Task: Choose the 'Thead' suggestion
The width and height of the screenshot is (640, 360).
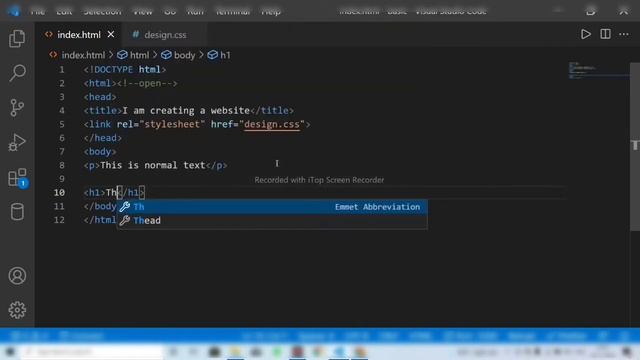Action: pyautogui.click(x=272, y=221)
